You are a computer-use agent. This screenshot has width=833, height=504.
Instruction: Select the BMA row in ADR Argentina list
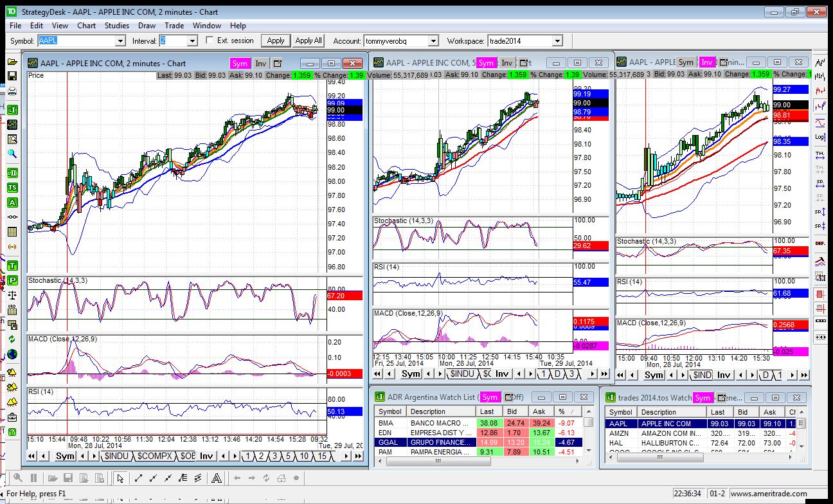click(x=479, y=423)
